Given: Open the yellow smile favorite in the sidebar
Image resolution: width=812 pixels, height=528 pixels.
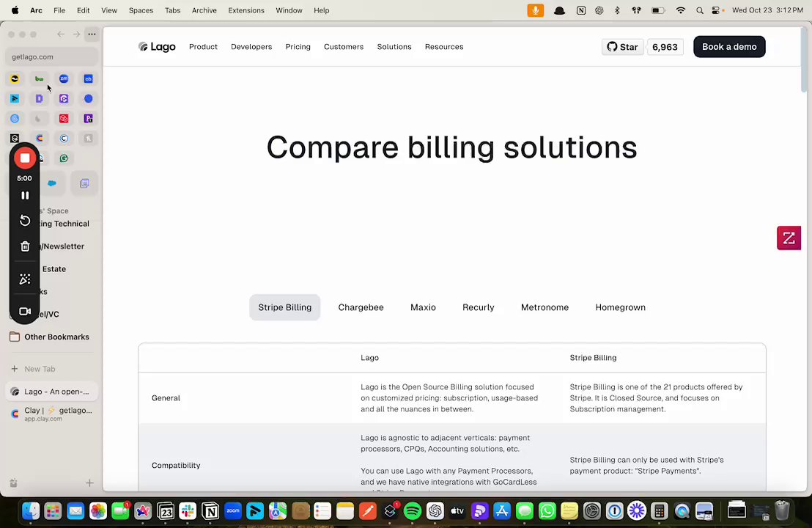Looking at the screenshot, I should tap(15, 78).
